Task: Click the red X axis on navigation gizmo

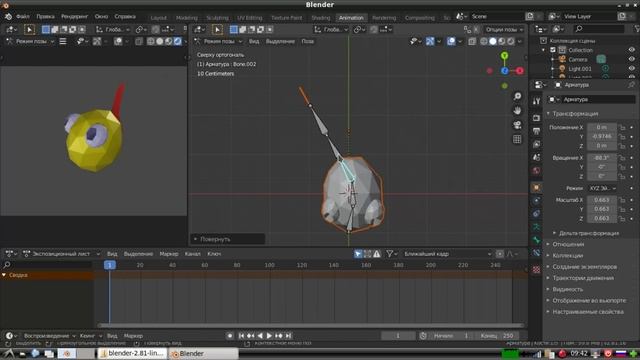Action: coord(520,71)
